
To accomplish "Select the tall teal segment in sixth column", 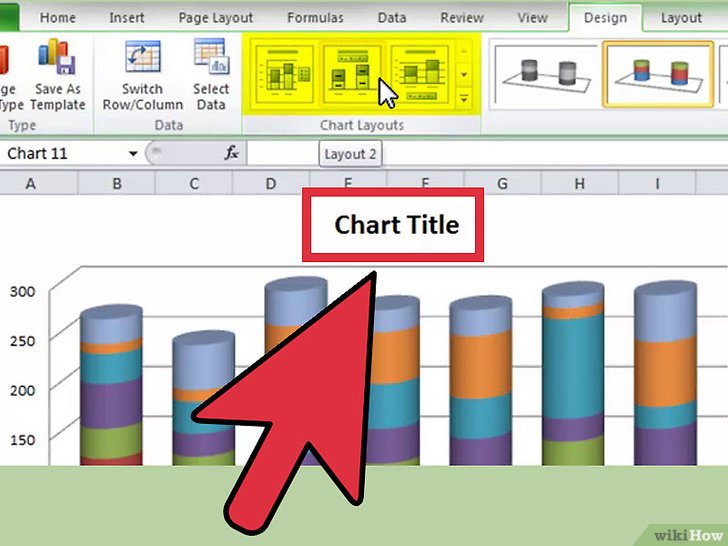I will point(573,367).
